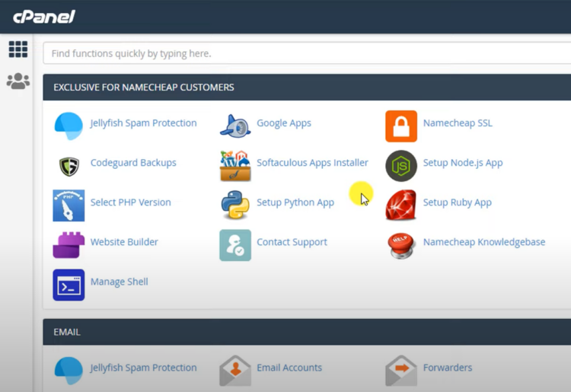The width and height of the screenshot is (571, 392).
Task: Open the Setup Ruby App link
Action: (x=458, y=202)
